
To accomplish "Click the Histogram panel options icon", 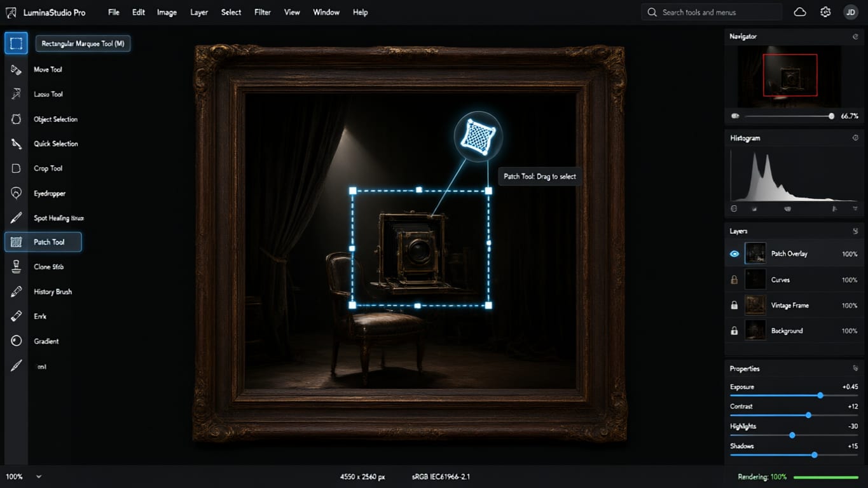I will pyautogui.click(x=855, y=138).
